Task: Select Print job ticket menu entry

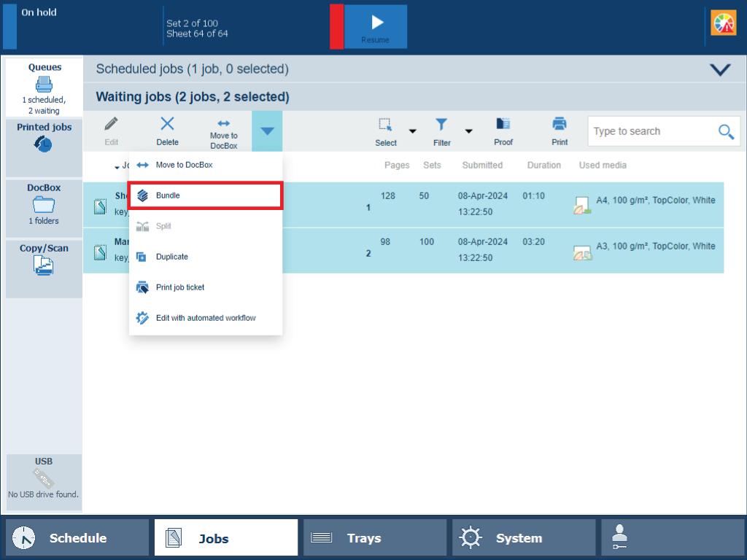Action: click(x=205, y=287)
